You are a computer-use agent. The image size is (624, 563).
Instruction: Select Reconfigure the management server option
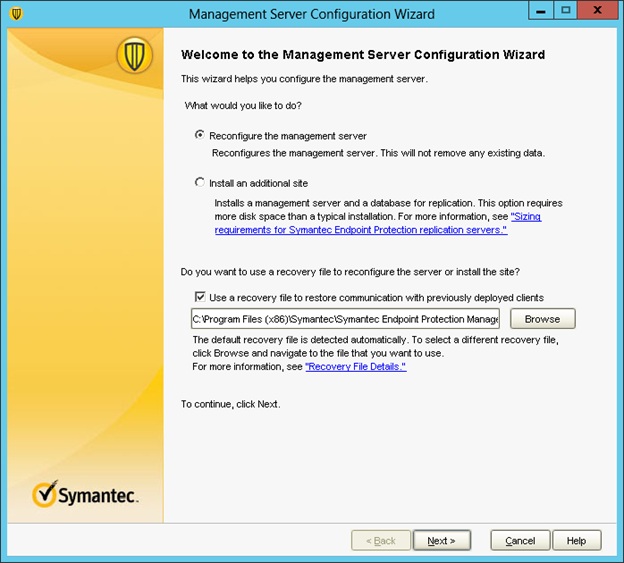click(201, 136)
